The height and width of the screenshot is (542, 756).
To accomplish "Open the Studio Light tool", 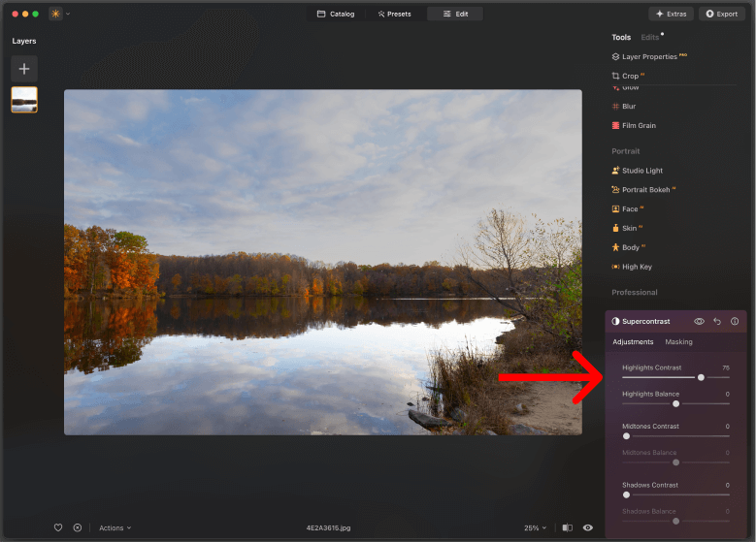I will [638, 171].
